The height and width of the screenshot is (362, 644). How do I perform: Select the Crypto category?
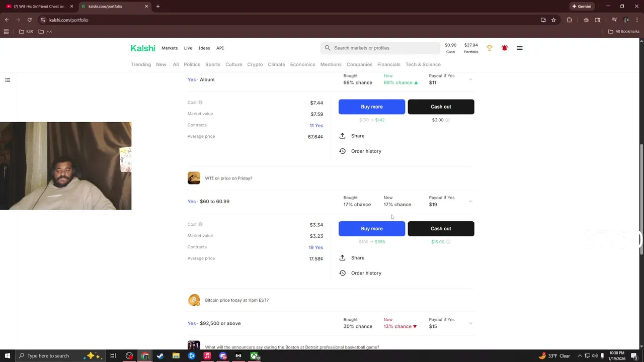[255, 64]
